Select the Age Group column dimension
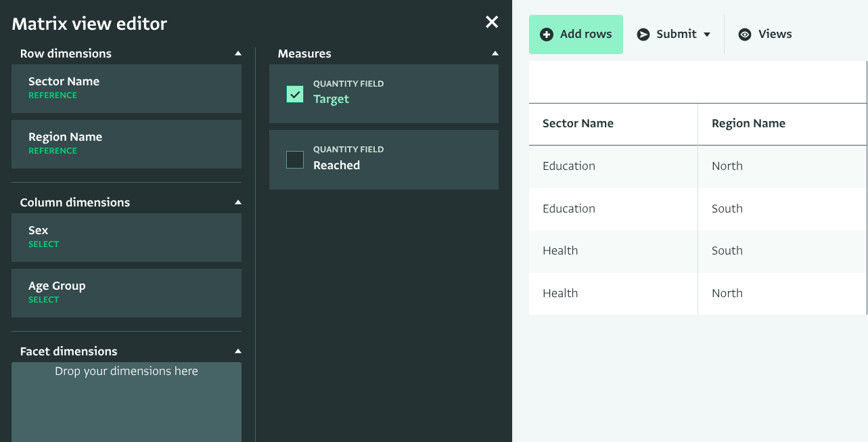 tap(127, 293)
